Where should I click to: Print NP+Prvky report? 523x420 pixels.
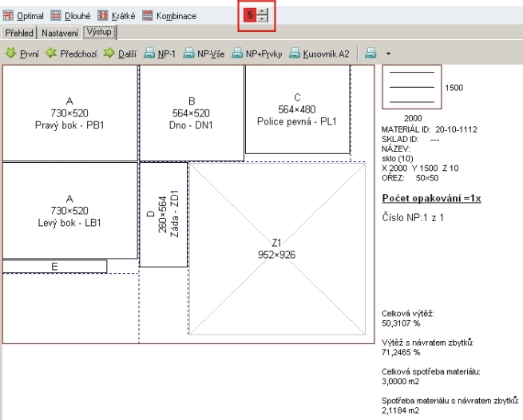(x=257, y=53)
